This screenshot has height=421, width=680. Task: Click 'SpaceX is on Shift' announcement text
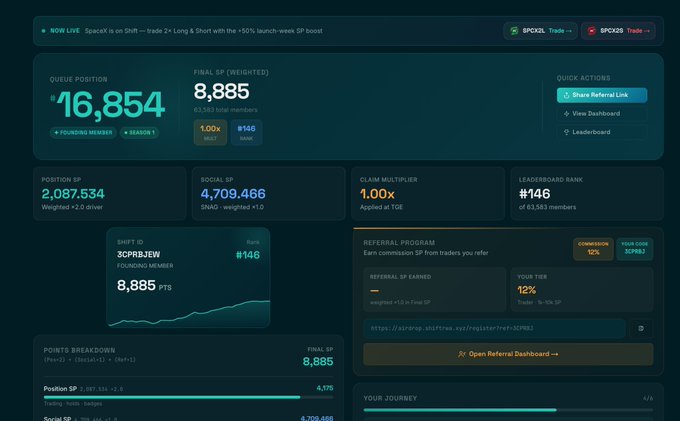(x=203, y=31)
